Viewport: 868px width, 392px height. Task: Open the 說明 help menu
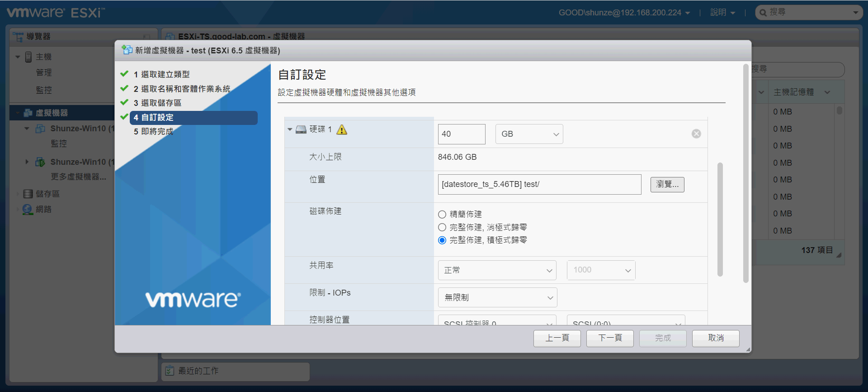(722, 13)
